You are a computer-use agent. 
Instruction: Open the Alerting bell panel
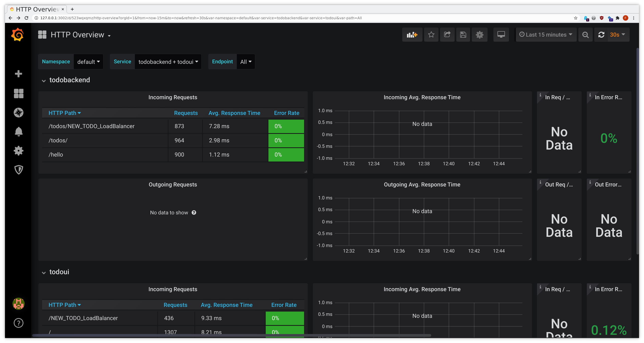pos(18,132)
